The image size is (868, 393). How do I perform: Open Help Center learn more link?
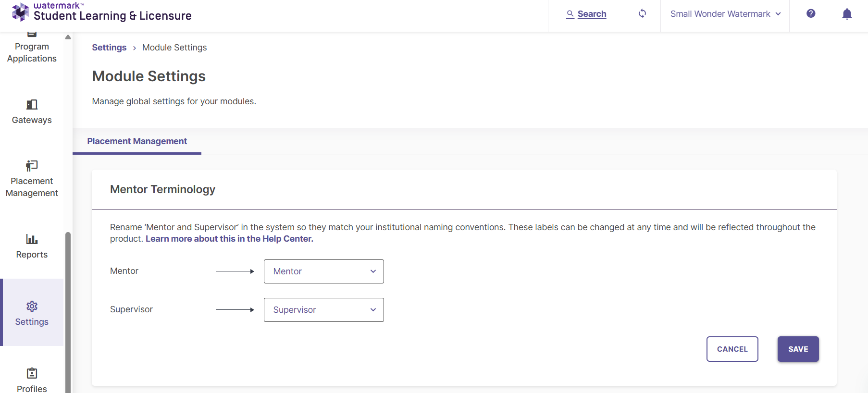[229, 239]
